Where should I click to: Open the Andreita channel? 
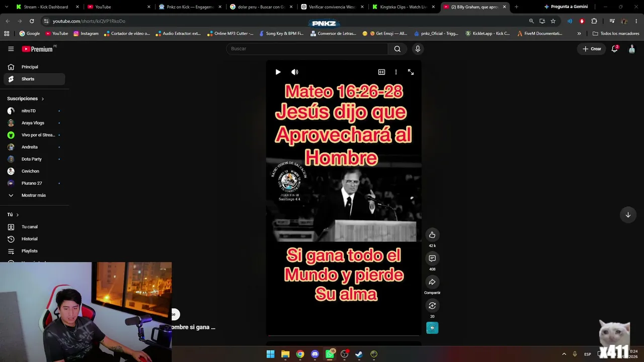(34, 147)
